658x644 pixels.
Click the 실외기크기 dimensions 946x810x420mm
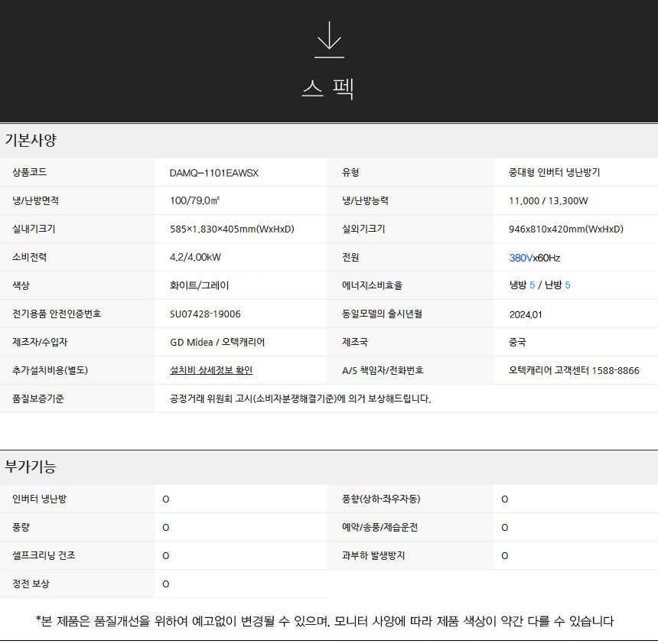[x=565, y=229]
